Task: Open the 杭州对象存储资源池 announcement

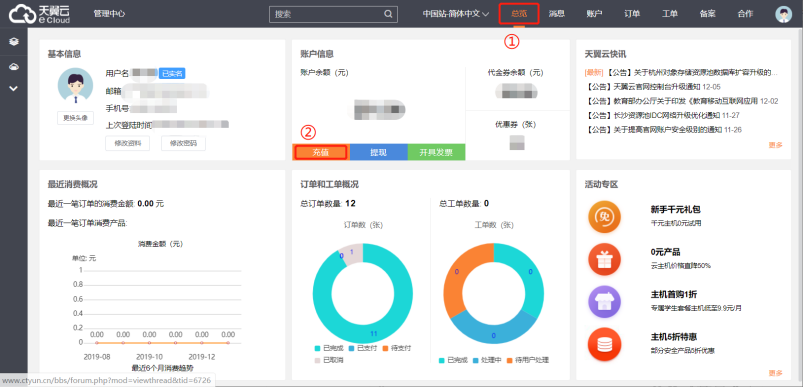Action: 681,72
